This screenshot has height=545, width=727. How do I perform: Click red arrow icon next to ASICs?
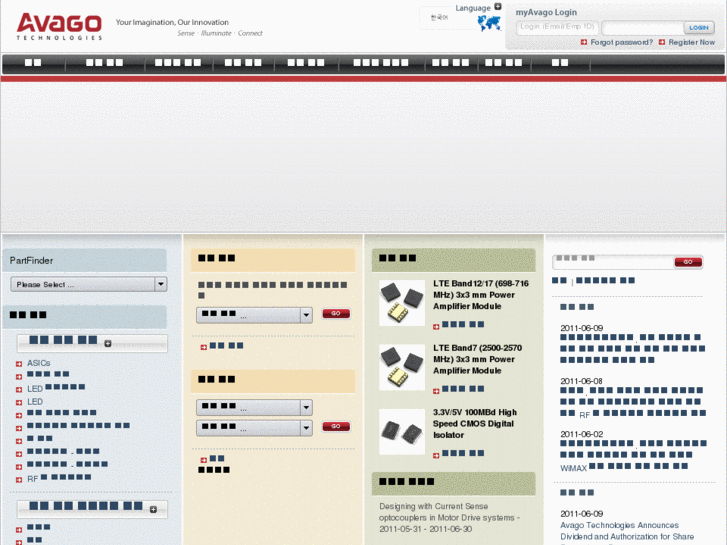(19, 364)
